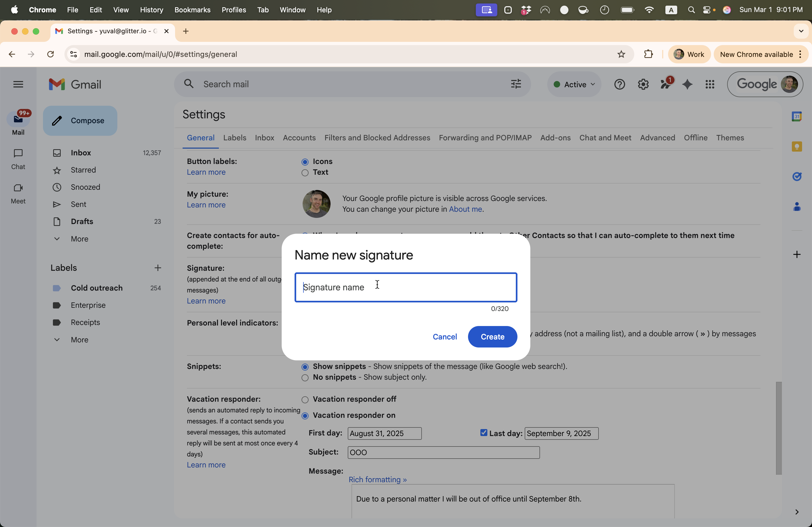
Task: Open the Meet section icon
Action: (x=18, y=188)
